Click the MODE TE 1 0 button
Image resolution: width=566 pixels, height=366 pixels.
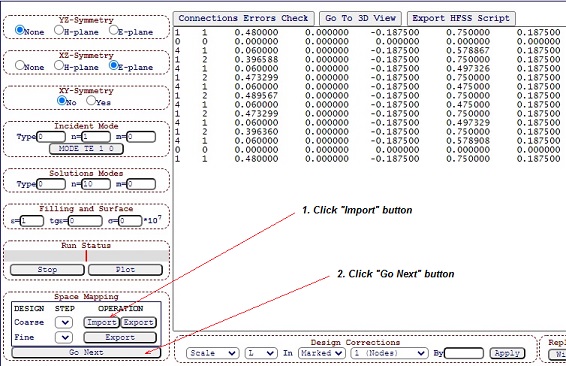point(86,149)
